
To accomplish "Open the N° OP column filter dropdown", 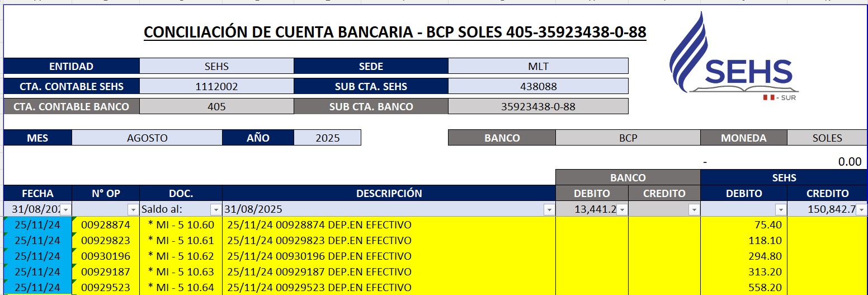I will pos(133,209).
